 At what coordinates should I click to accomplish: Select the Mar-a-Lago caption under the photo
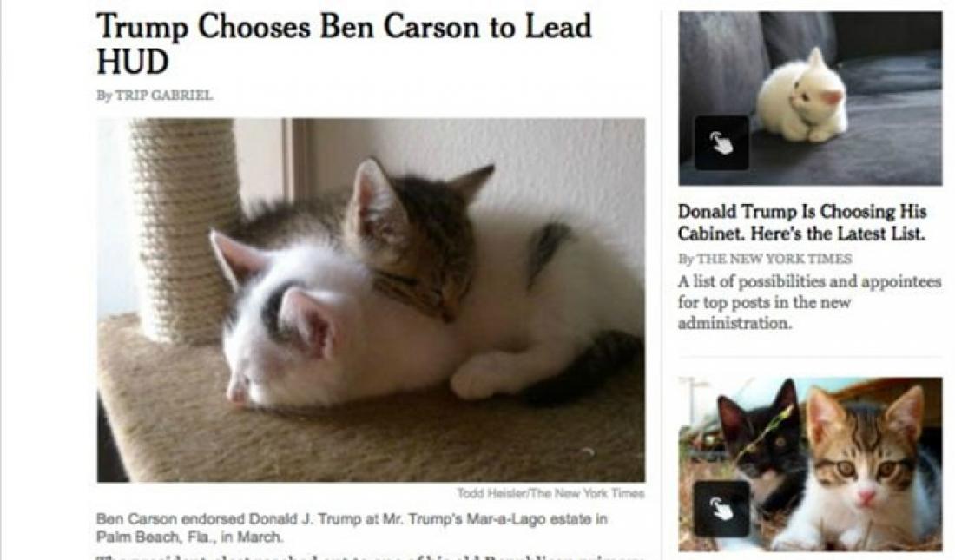coord(352,528)
